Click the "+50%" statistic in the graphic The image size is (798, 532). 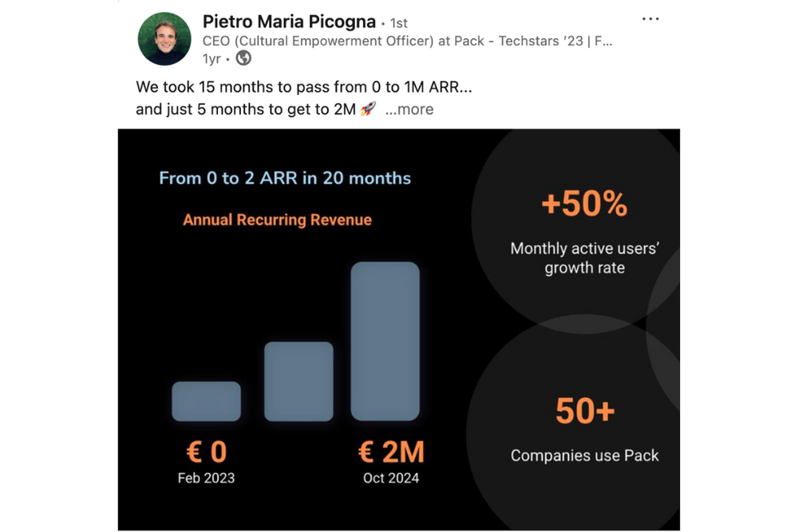585,205
